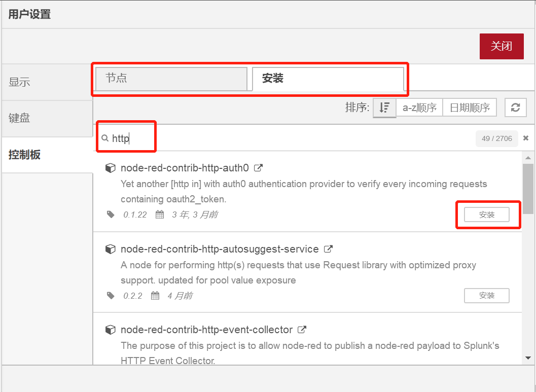Clear the search with the x icon
Screen dimensions: 536x392
coord(526,138)
